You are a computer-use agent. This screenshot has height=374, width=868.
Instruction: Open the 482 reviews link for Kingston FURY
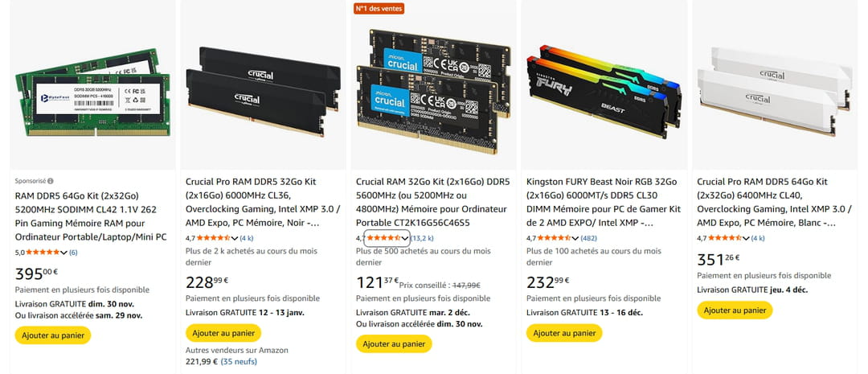589,238
